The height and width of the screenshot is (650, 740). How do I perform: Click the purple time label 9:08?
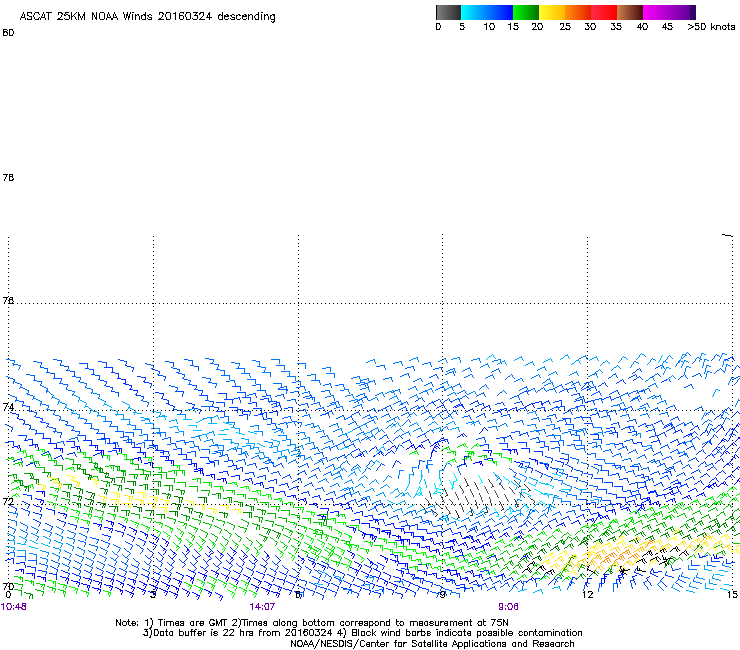coord(508,607)
